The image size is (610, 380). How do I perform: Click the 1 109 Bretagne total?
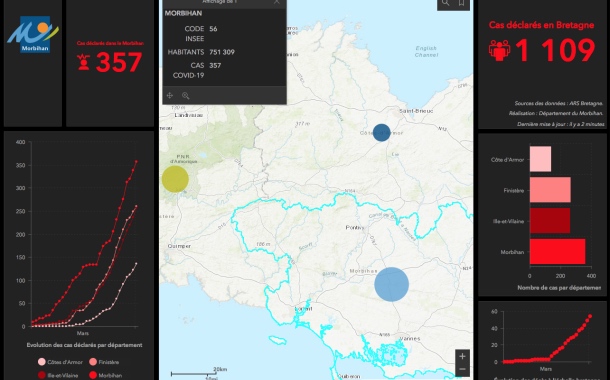pos(555,51)
